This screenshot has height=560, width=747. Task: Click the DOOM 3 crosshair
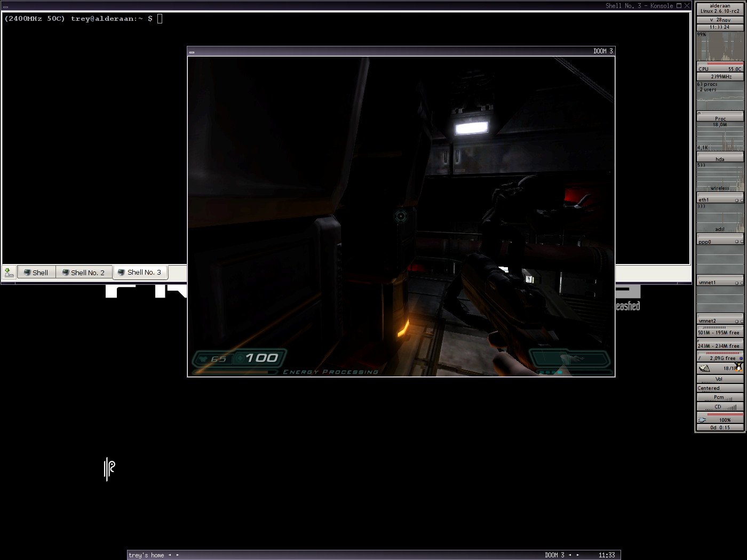pos(401,216)
